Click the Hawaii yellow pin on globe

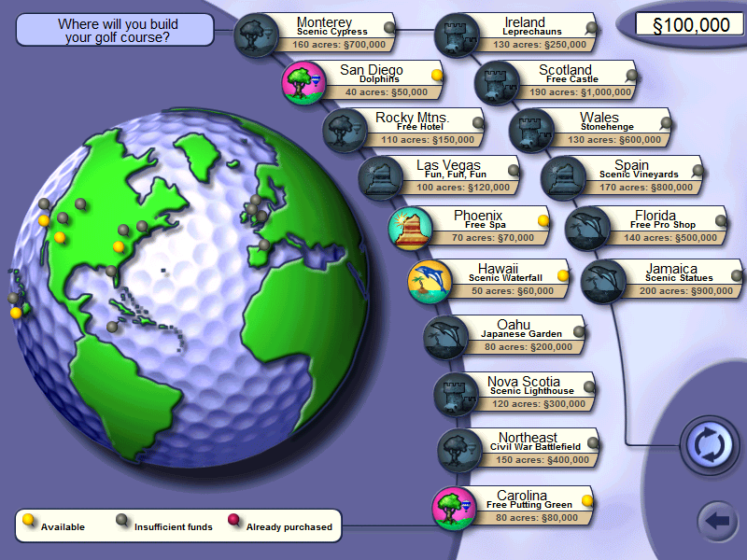pyautogui.click(x=16, y=313)
